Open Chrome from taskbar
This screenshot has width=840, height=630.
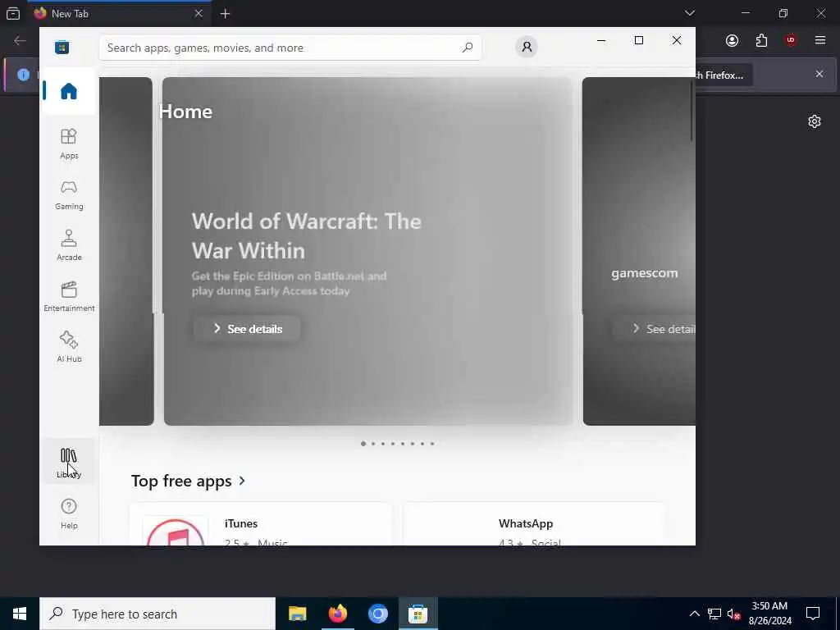[377, 614]
